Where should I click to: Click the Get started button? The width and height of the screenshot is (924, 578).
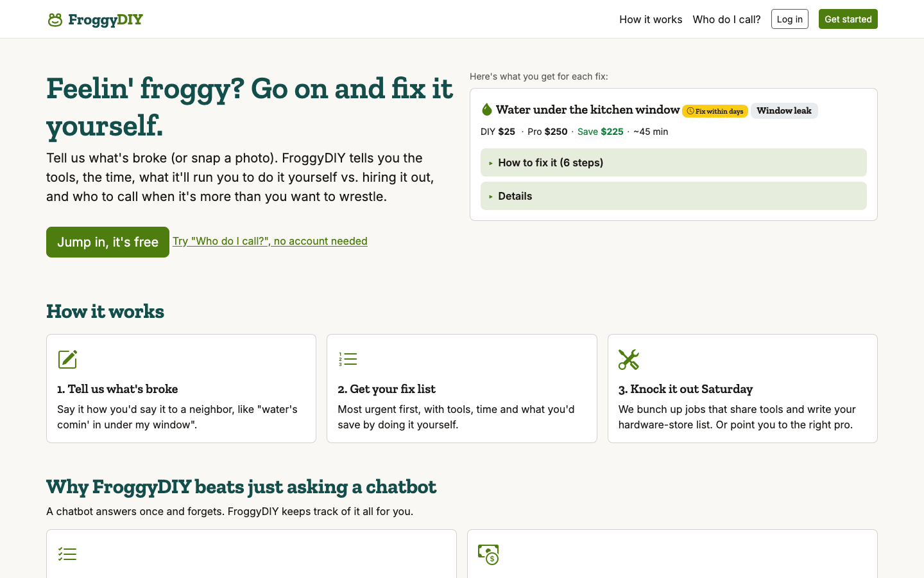[848, 19]
